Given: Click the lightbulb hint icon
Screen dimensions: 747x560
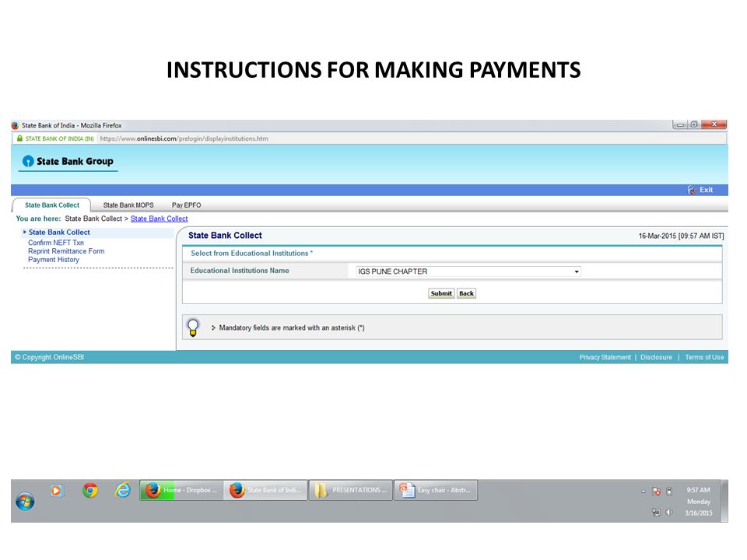Looking at the screenshot, I should pos(193,327).
